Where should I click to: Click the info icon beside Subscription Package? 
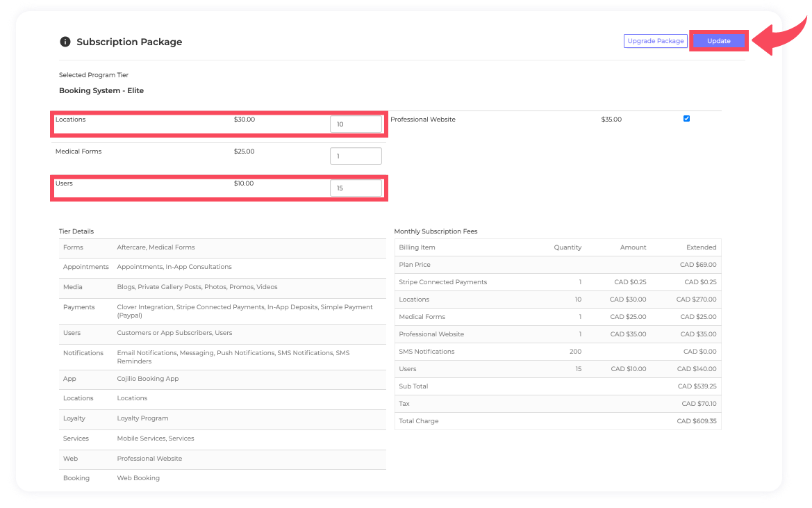(65, 42)
